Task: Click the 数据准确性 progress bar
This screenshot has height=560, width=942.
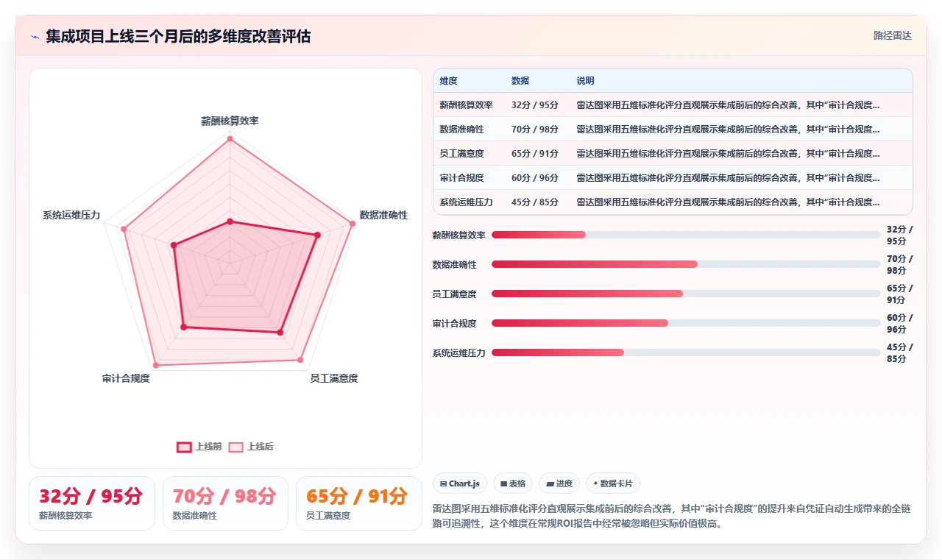Action: tap(686, 264)
